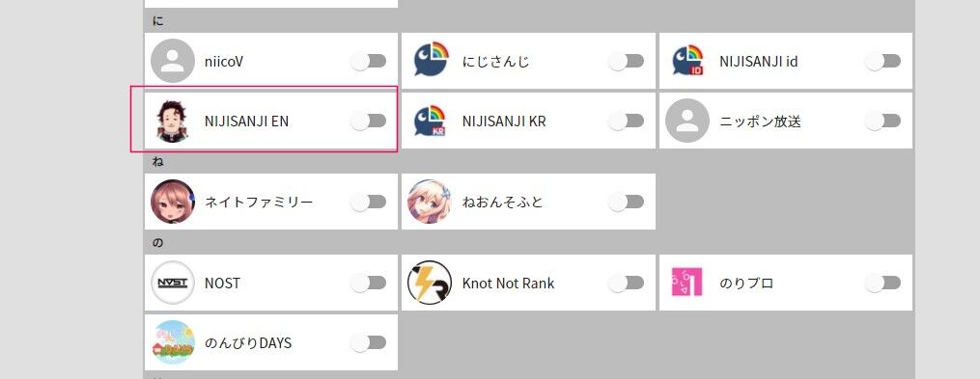Image resolution: width=980 pixels, height=379 pixels.
Task: Select the ねおんそふと name label
Action: 503,203
